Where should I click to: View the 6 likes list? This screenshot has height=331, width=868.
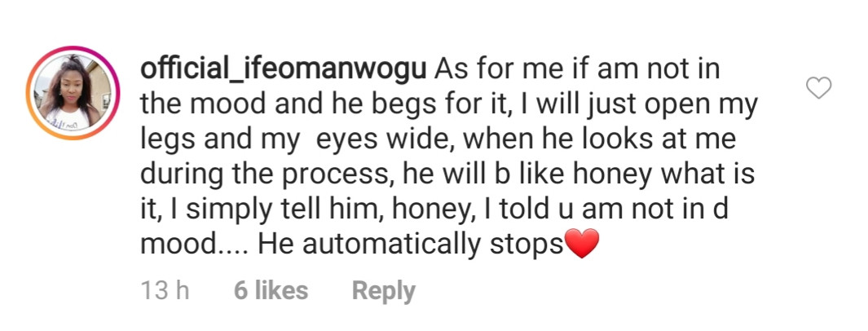point(271,290)
